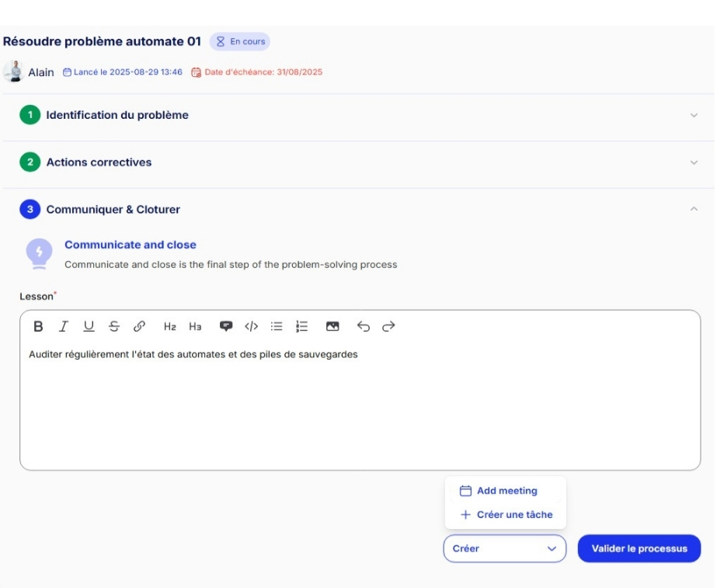Toggle bold formatting in Lesson editor
The image size is (717, 588).
pyautogui.click(x=39, y=327)
